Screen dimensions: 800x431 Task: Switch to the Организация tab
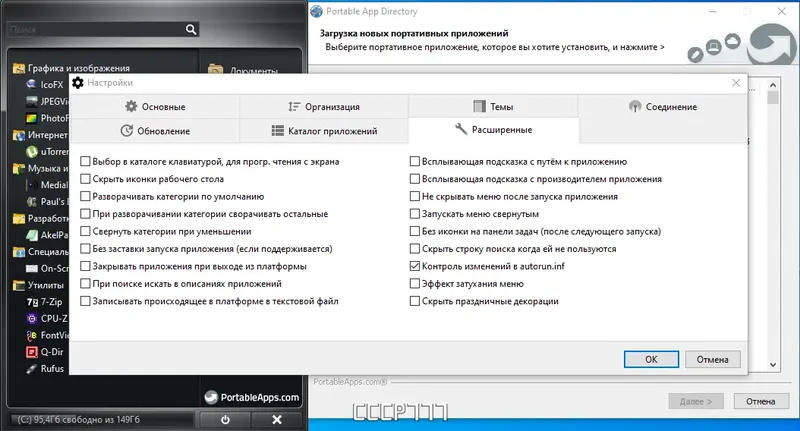[x=323, y=107]
